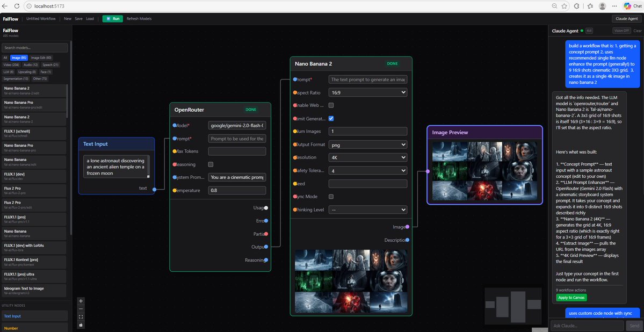Click the Image Preview node input port
The height and width of the screenshot is (332, 644).
(x=428, y=171)
